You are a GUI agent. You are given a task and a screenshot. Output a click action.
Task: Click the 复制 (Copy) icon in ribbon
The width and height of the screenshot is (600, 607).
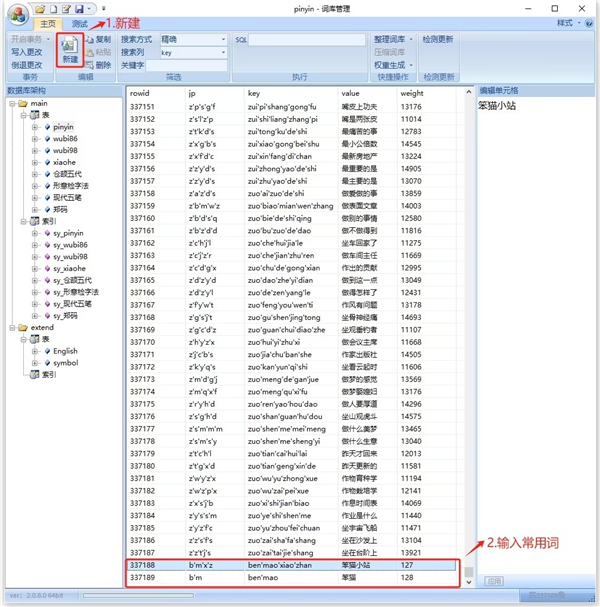click(98, 39)
